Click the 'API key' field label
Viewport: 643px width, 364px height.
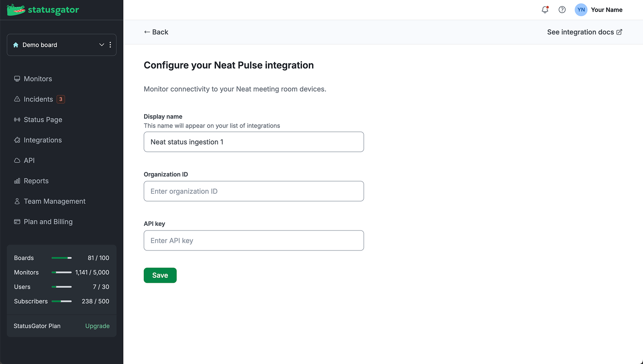(154, 224)
